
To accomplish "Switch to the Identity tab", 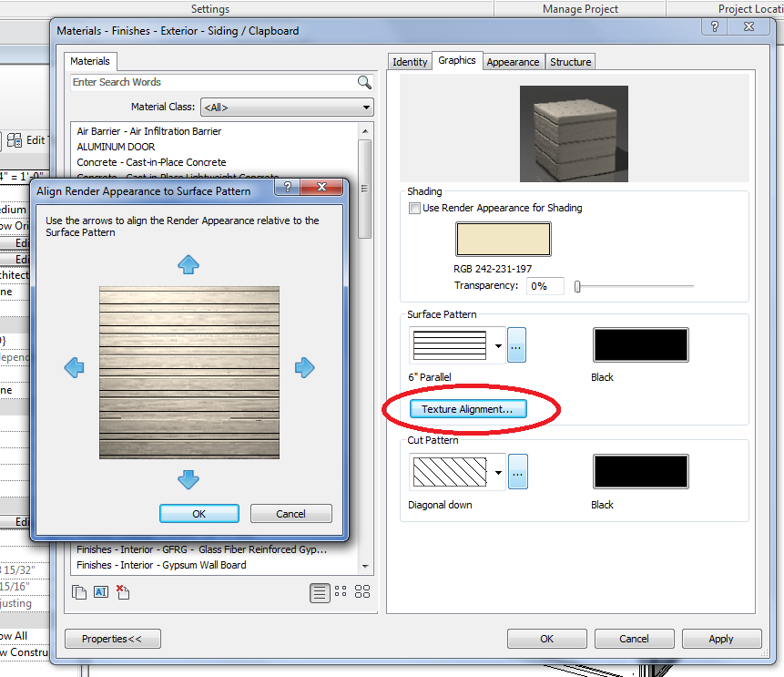I will coord(410,62).
